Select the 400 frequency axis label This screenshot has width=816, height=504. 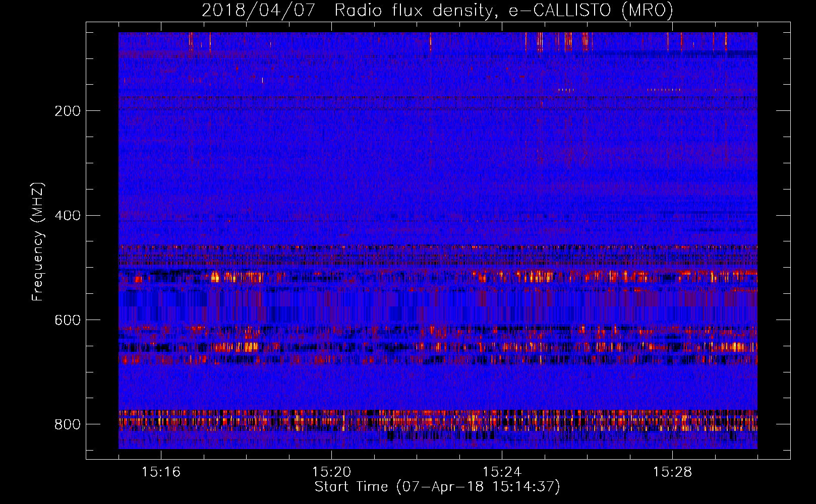(68, 216)
